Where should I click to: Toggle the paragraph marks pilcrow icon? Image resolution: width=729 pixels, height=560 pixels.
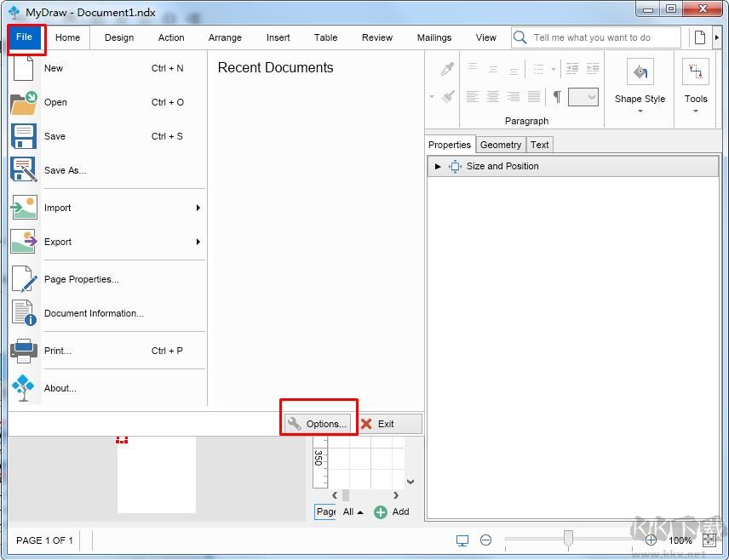click(x=556, y=97)
